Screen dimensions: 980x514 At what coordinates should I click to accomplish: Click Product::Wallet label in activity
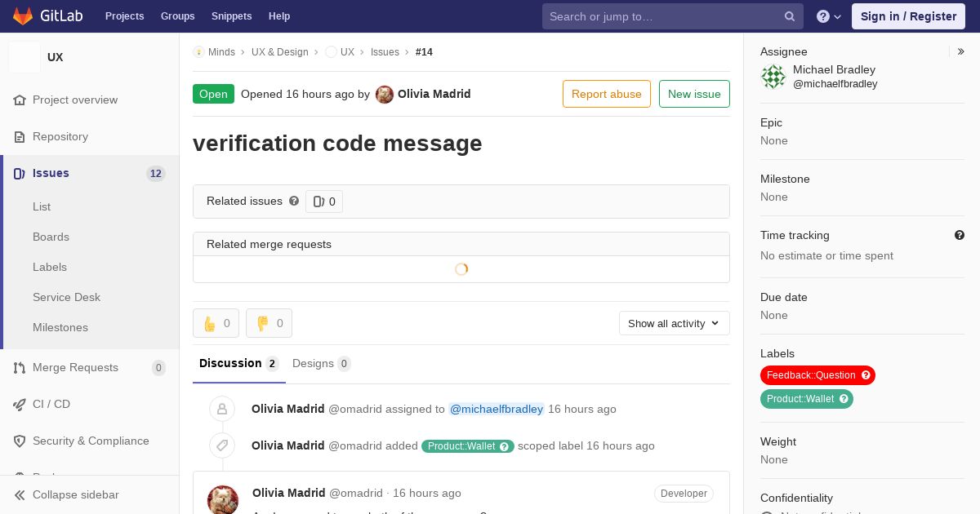coord(468,446)
